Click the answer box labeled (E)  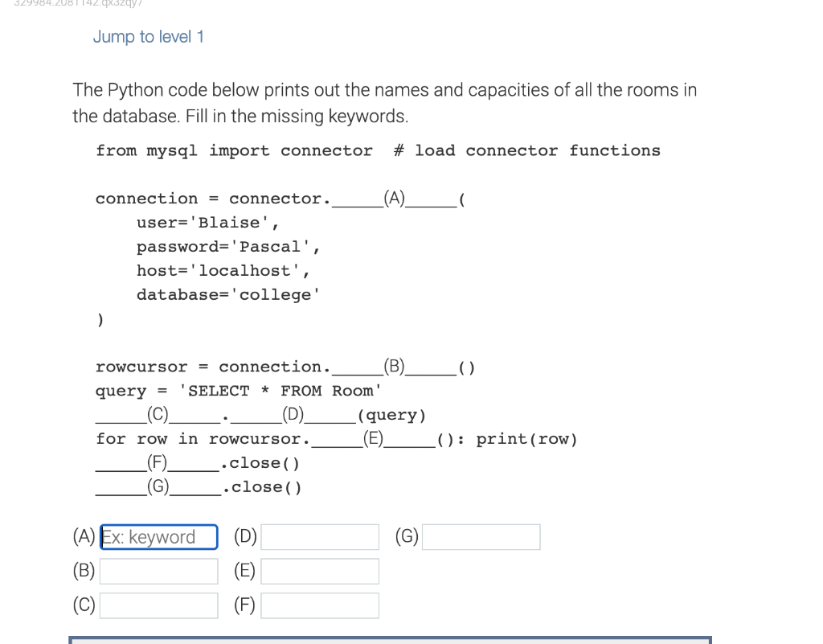[x=319, y=571]
